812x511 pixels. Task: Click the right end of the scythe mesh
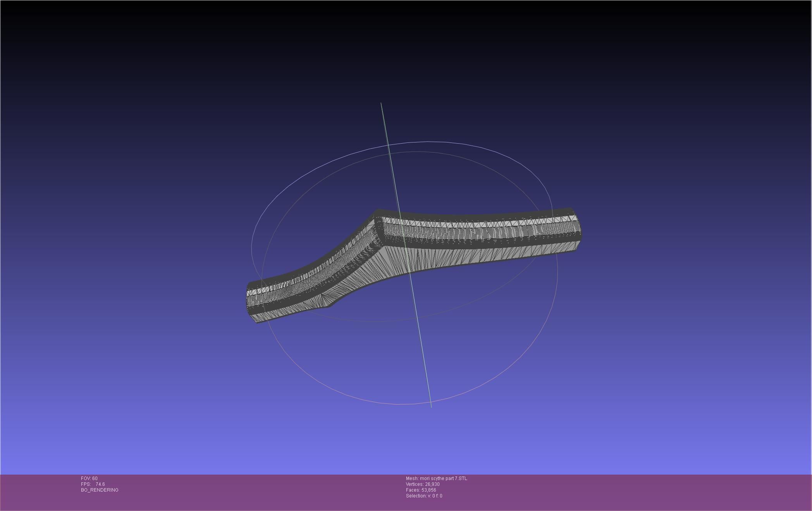(577, 229)
